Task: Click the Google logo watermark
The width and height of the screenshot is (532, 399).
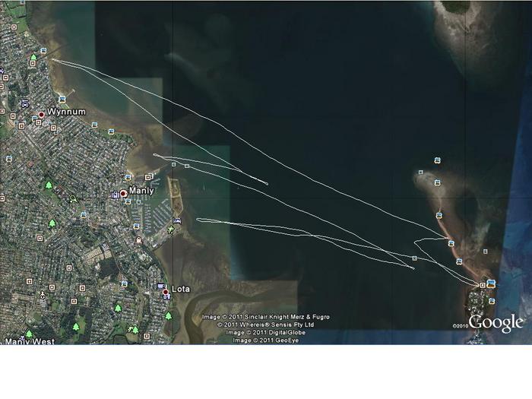Action: [496, 323]
